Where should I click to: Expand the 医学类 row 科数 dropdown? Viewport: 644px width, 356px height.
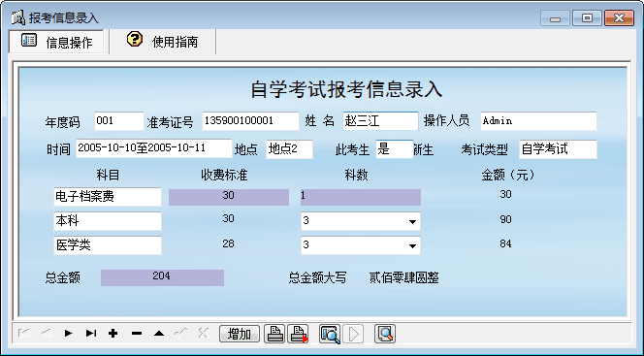(x=412, y=246)
